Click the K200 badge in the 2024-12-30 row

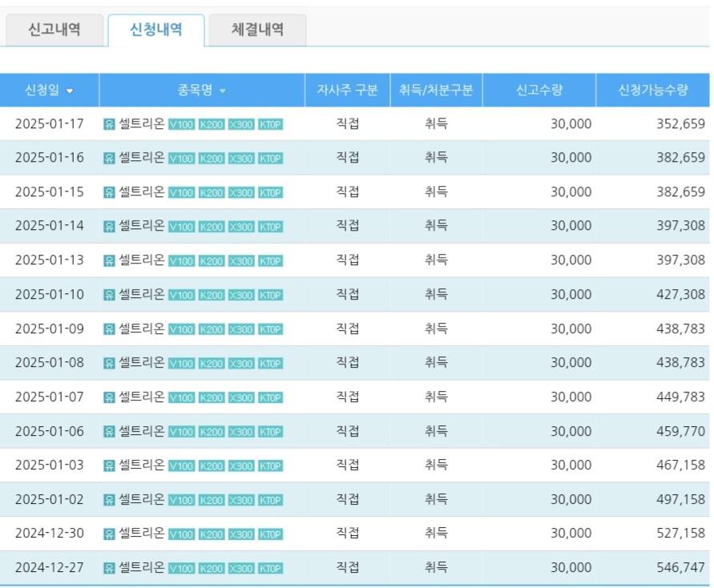(212, 534)
